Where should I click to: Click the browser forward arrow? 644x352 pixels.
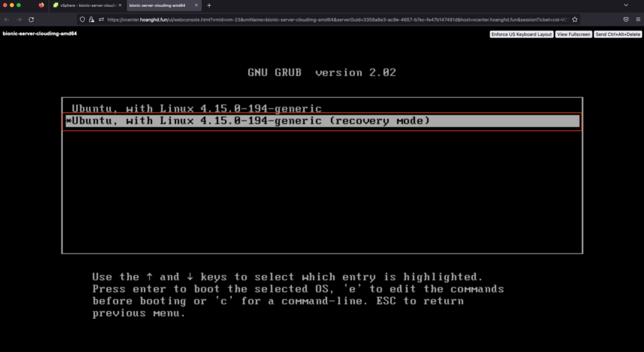(x=19, y=19)
